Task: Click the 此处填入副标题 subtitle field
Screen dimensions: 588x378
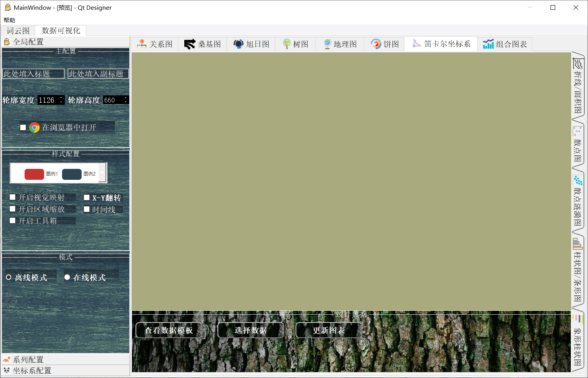Action: [98, 74]
